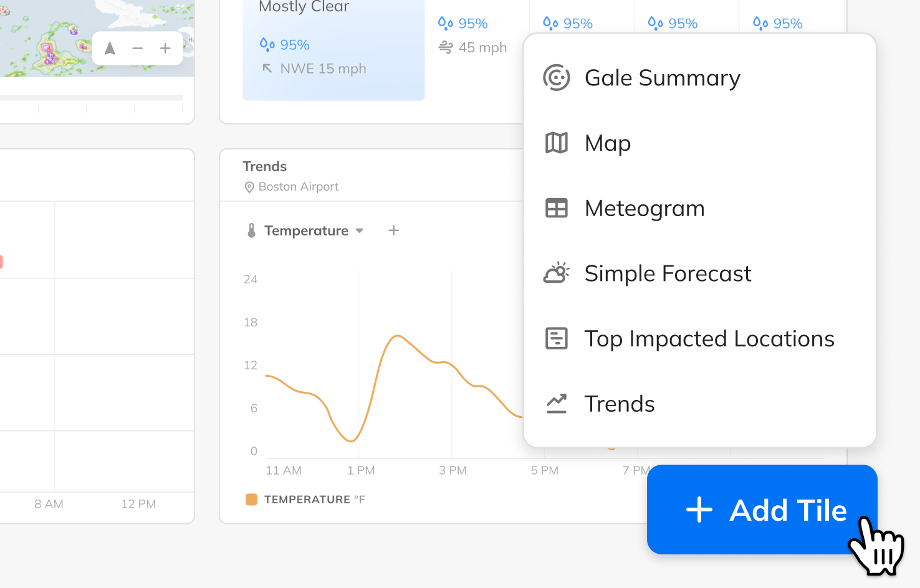
Task: Select the Trends chart icon
Action: [x=556, y=404]
